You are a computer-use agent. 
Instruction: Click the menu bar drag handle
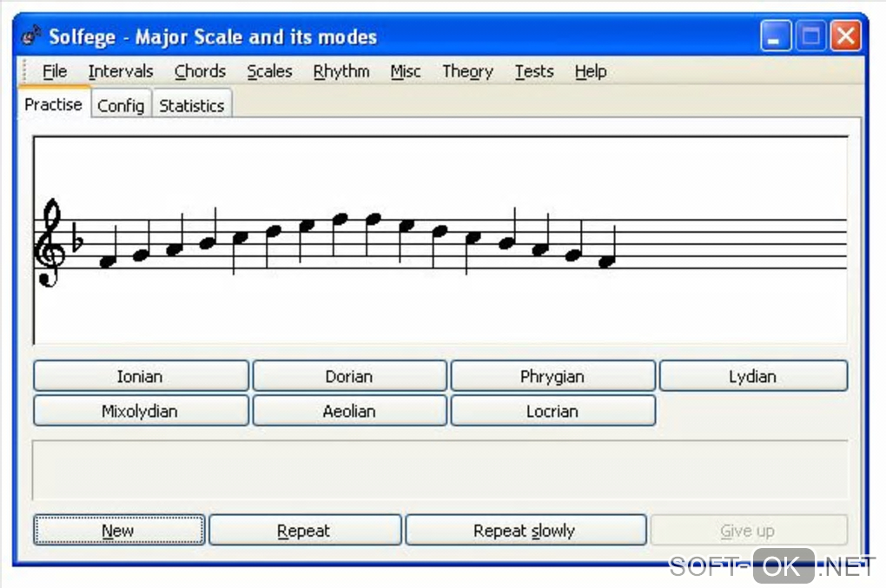point(25,71)
